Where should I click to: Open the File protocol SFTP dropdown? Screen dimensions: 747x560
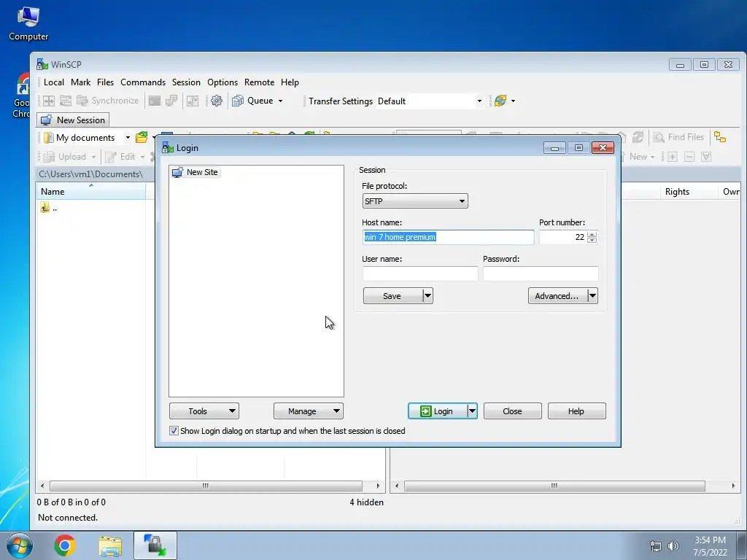[x=415, y=201]
